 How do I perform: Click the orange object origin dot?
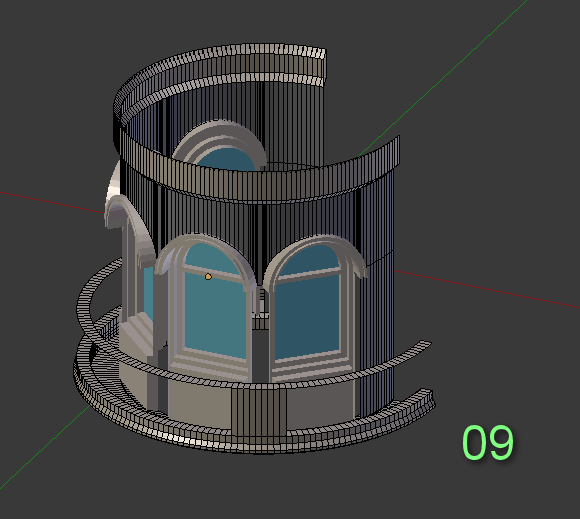pyautogui.click(x=208, y=277)
